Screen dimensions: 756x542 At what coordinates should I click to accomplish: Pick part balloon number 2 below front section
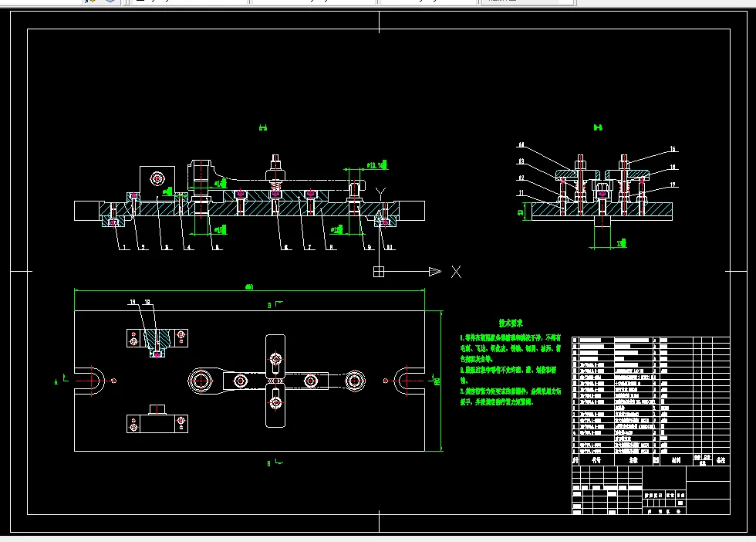point(143,247)
